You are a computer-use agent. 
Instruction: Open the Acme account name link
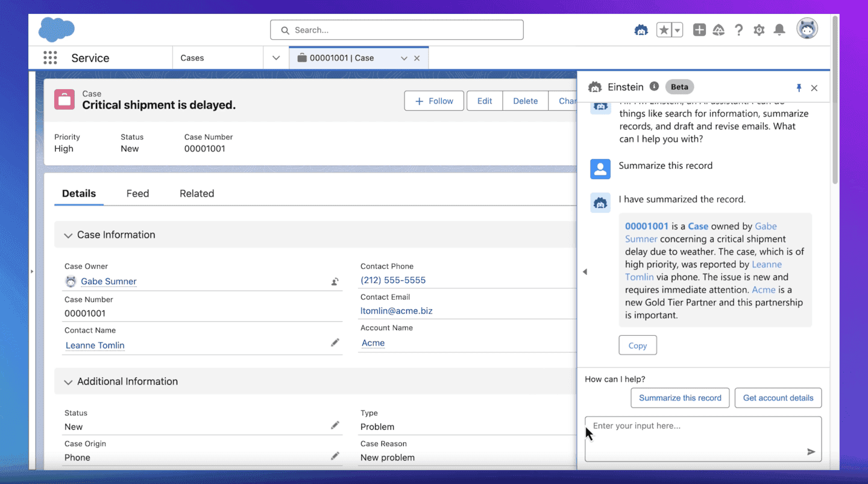coord(373,343)
